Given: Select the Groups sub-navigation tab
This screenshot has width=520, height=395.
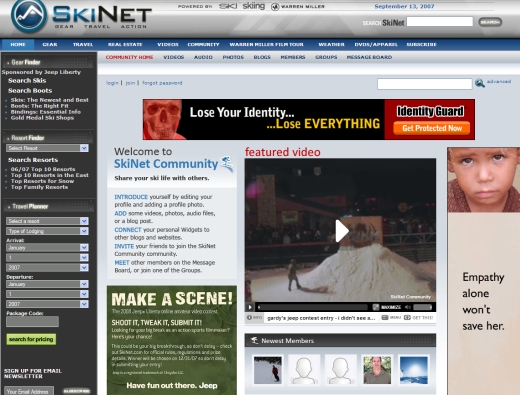Looking at the screenshot, I should [x=326, y=57].
